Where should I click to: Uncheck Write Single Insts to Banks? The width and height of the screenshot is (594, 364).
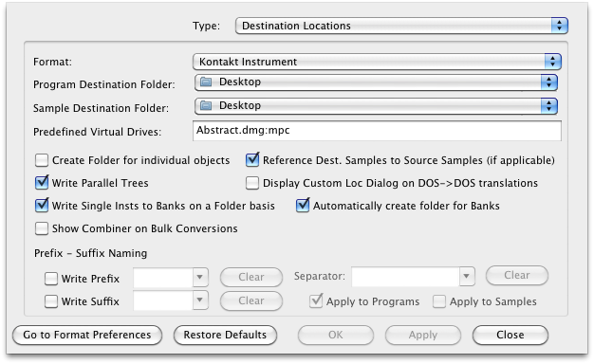[x=42, y=205]
